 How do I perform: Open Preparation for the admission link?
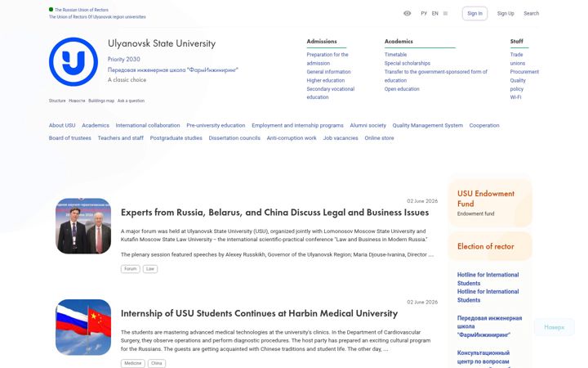pyautogui.click(x=327, y=59)
